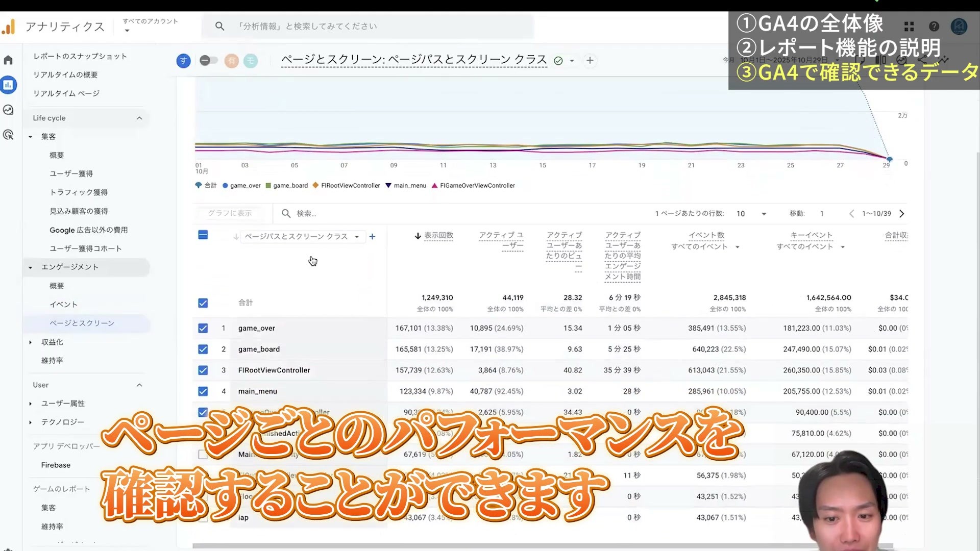
Task: Select 見込み顧客の獲得 report
Action: click(x=79, y=211)
